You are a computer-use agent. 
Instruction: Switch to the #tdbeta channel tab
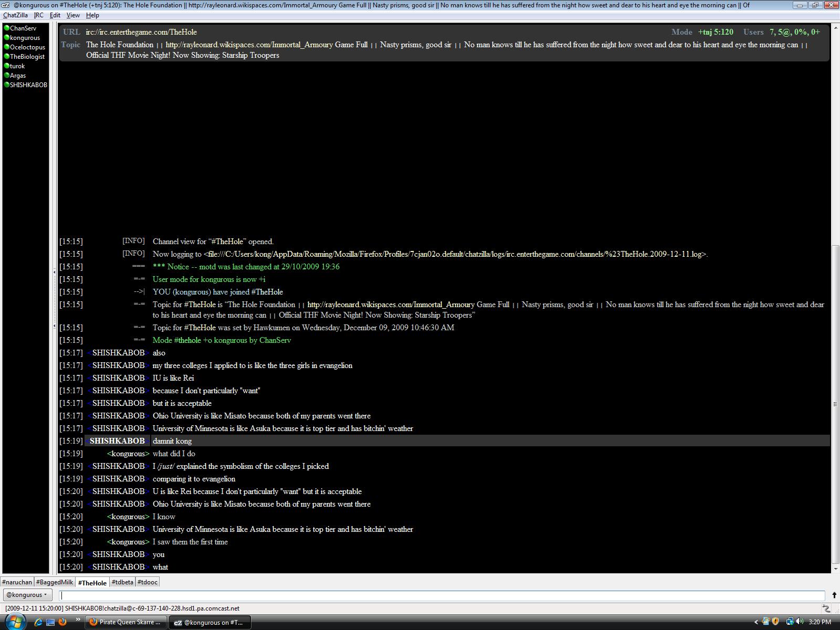[122, 582]
